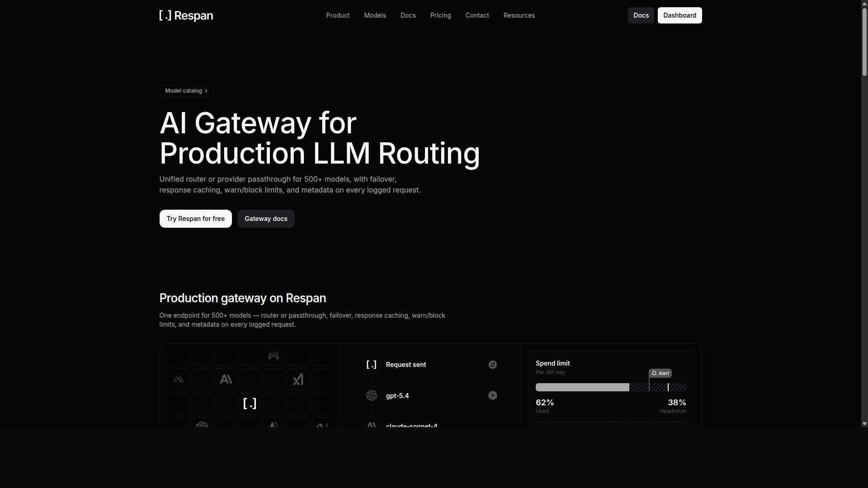
Task: Click the Spend limit title
Action: point(552,363)
